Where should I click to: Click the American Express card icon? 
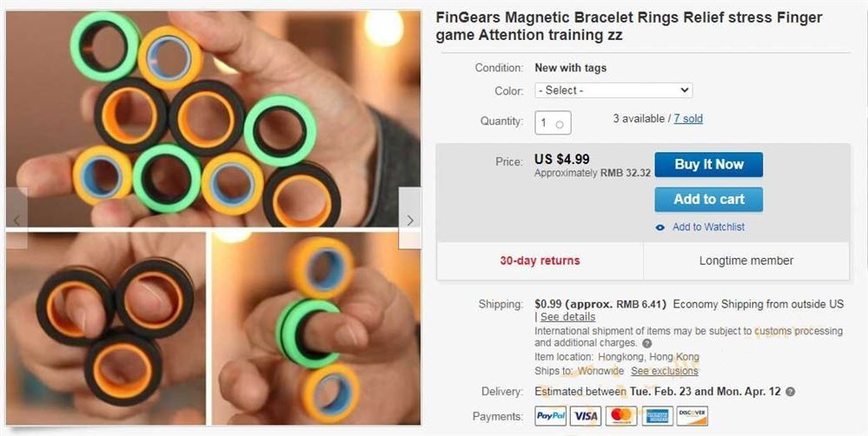point(657,415)
